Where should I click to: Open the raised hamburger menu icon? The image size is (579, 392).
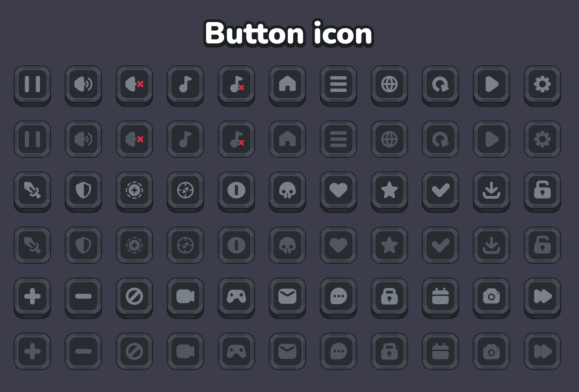(338, 85)
